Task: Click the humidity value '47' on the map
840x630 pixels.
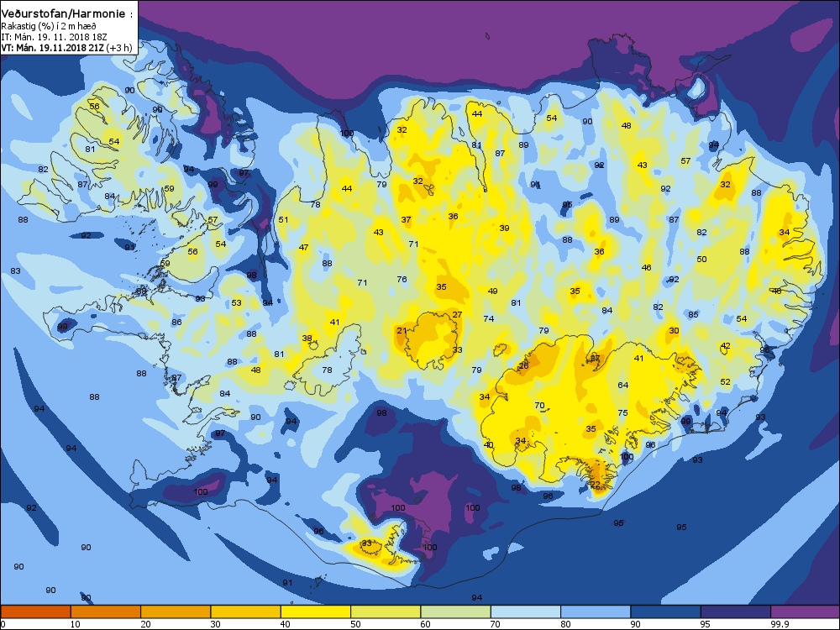Action: click(304, 247)
